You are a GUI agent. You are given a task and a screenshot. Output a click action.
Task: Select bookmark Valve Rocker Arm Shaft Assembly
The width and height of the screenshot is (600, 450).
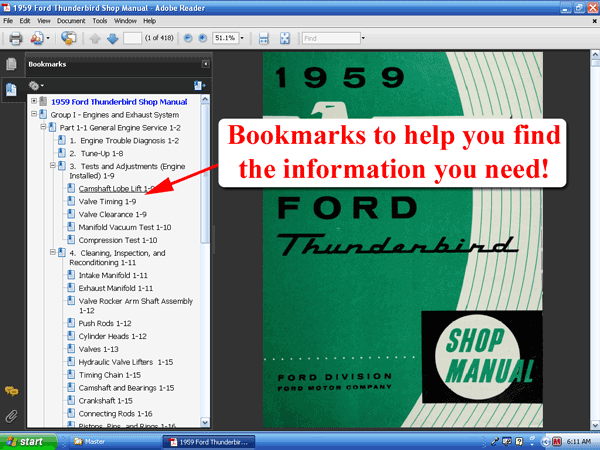(136, 306)
